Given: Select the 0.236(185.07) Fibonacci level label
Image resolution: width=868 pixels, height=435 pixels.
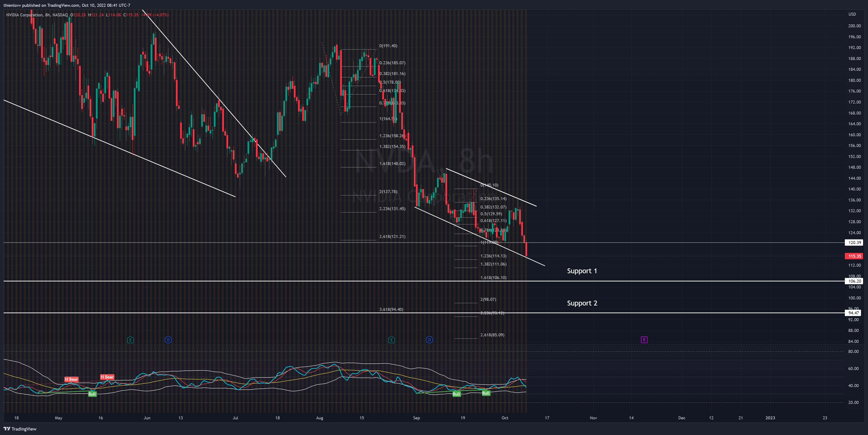Looking at the screenshot, I should (392, 63).
